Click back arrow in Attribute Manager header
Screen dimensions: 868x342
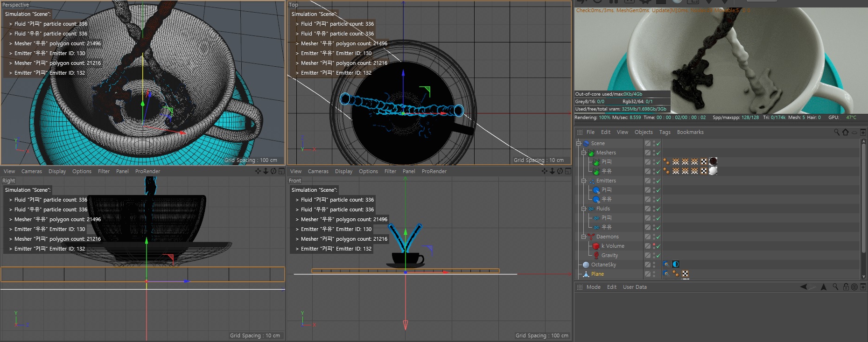[x=804, y=287]
